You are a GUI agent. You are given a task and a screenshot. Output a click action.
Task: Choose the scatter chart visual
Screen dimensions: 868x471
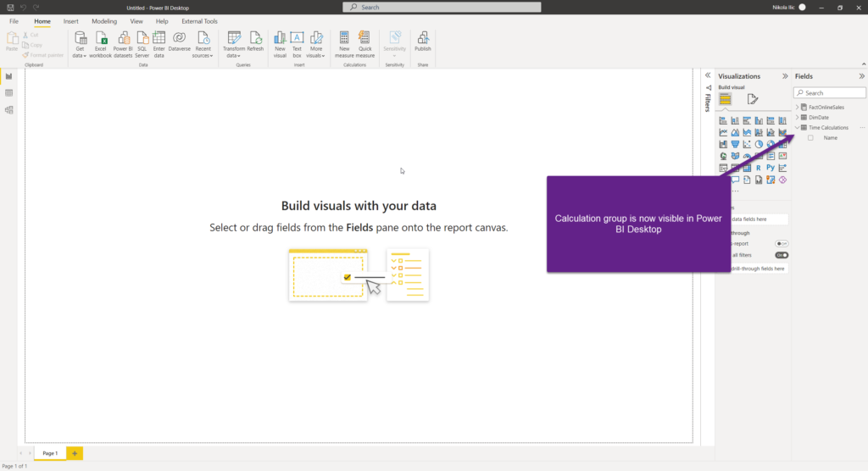point(747,144)
